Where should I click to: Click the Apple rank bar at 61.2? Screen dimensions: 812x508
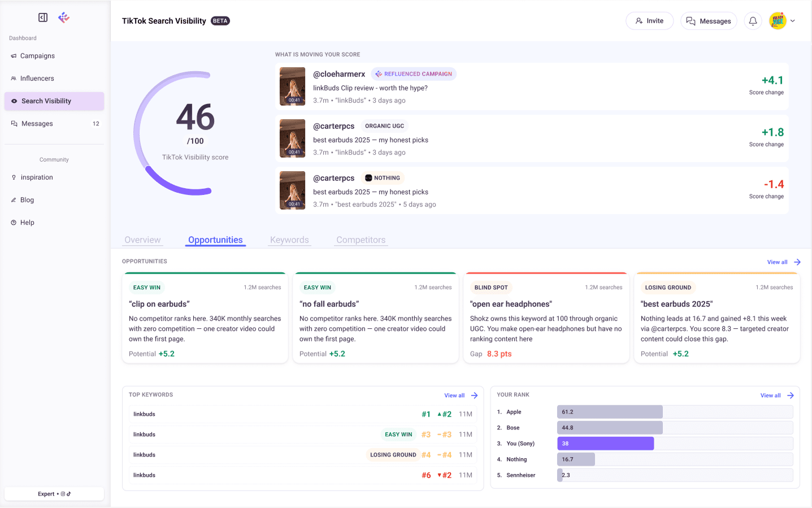point(610,412)
